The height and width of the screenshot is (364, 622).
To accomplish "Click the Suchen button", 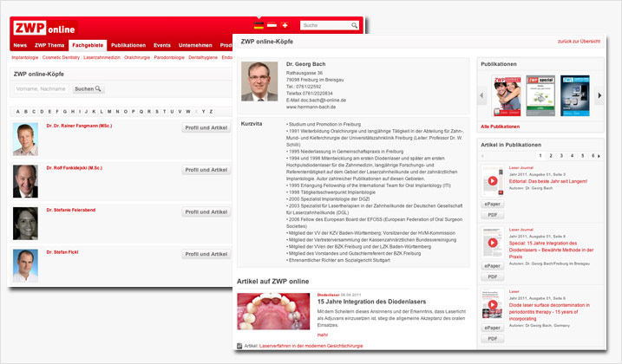I will pos(88,88).
